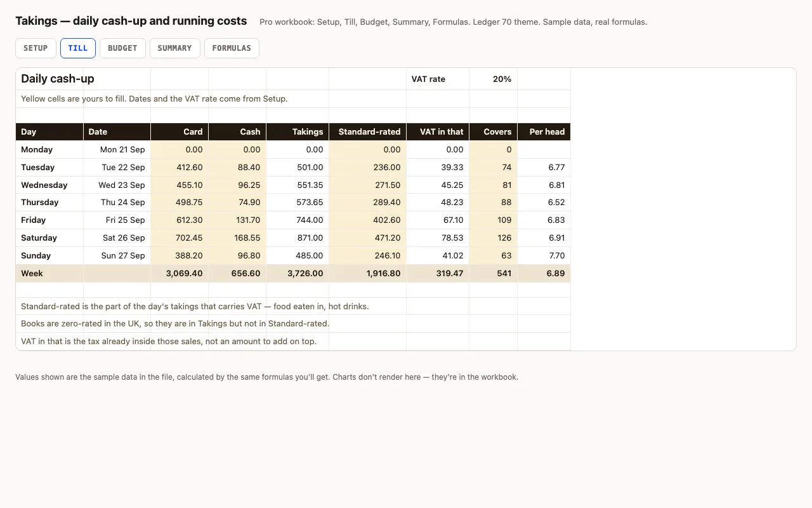The height and width of the screenshot is (508, 812).
Task: Select the weekly VAT total 319.47
Action: click(x=438, y=274)
